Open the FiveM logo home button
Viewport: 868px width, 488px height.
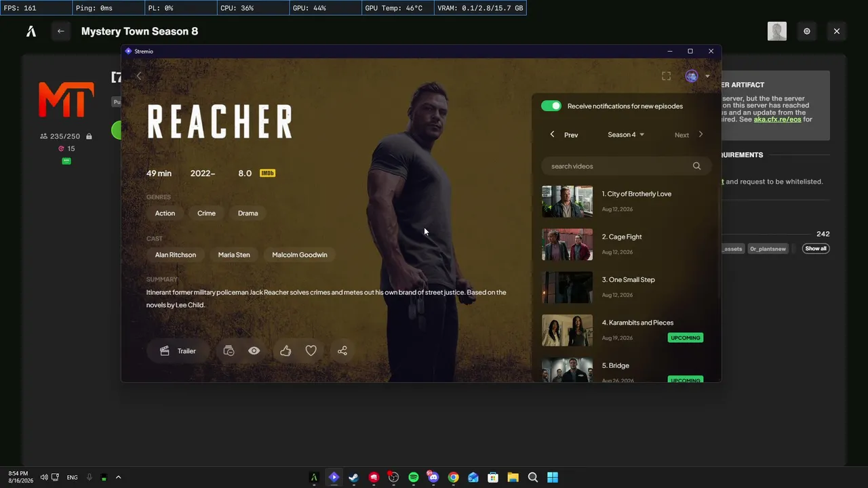tap(31, 31)
